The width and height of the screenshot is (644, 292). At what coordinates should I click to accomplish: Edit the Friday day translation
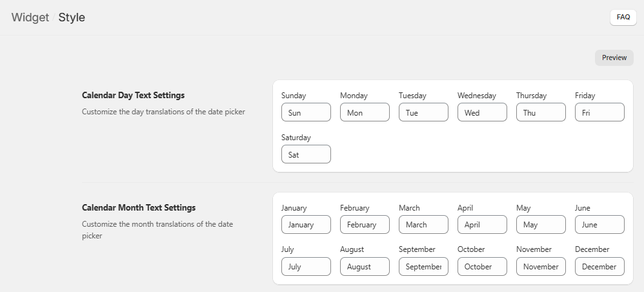pos(599,112)
